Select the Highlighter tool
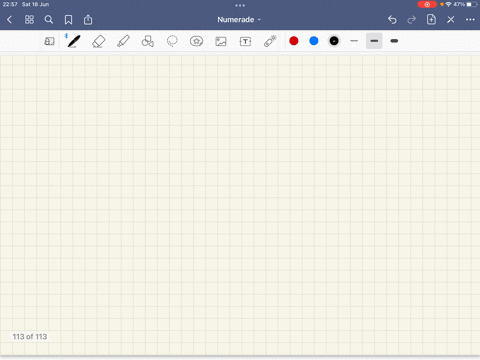The image size is (480, 360). coord(123,41)
